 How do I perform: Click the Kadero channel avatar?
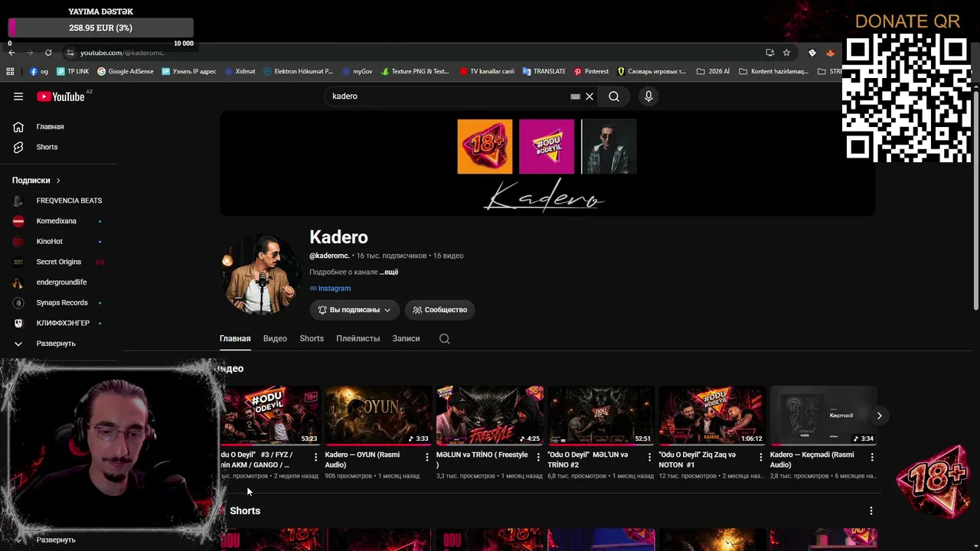coord(260,274)
